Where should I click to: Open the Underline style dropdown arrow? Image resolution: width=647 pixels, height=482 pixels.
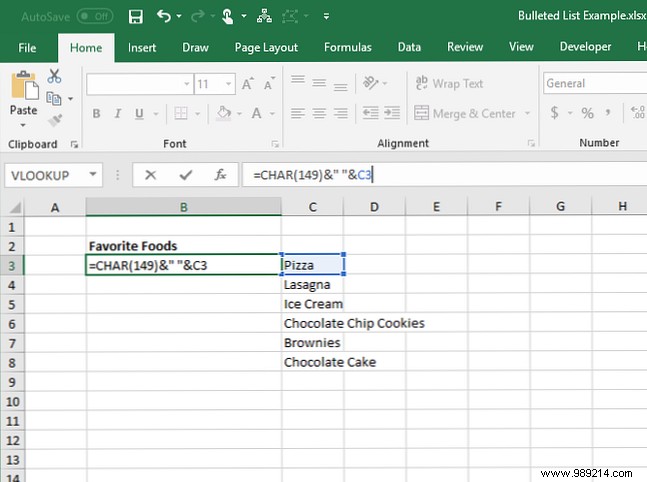tap(156, 113)
